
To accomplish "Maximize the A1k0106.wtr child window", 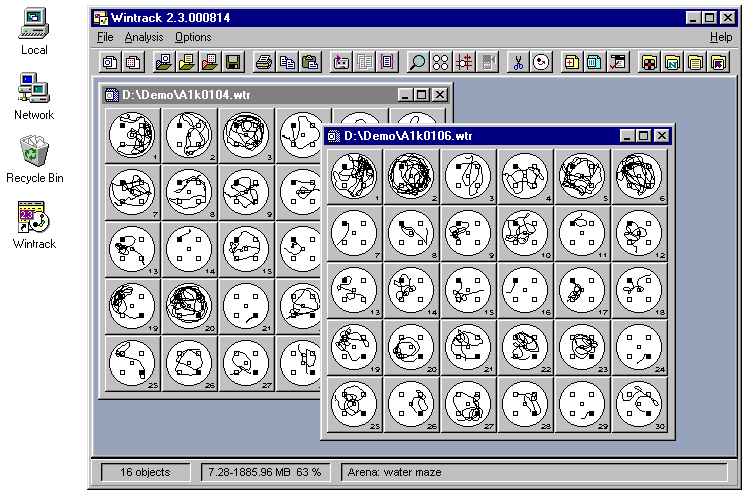I will [x=644, y=136].
